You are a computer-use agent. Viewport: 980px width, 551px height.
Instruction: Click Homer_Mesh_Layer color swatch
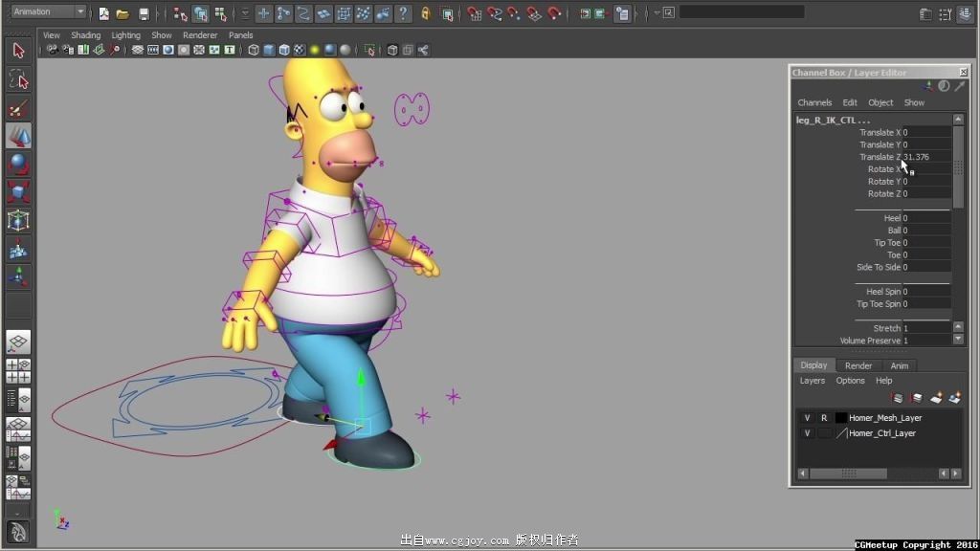tap(841, 418)
